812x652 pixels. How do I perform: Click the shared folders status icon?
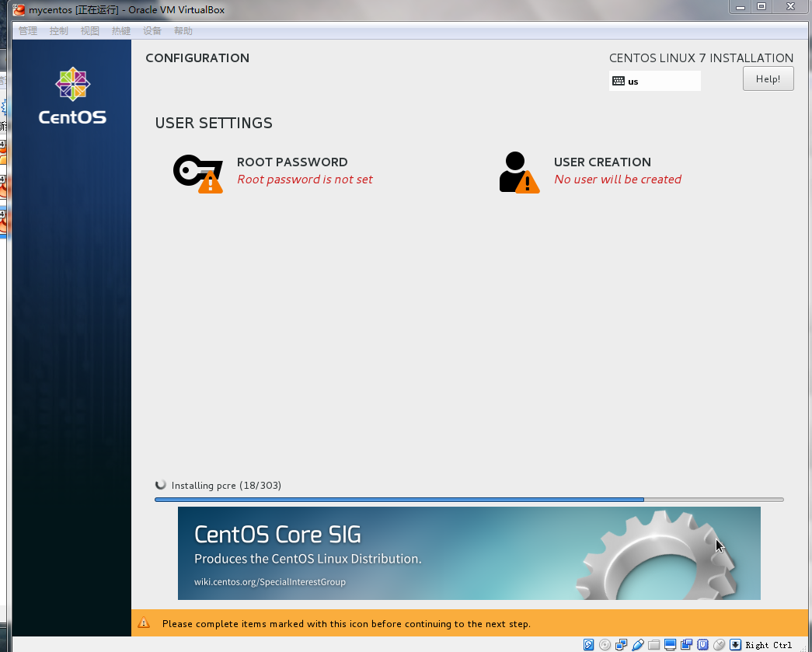(x=654, y=645)
